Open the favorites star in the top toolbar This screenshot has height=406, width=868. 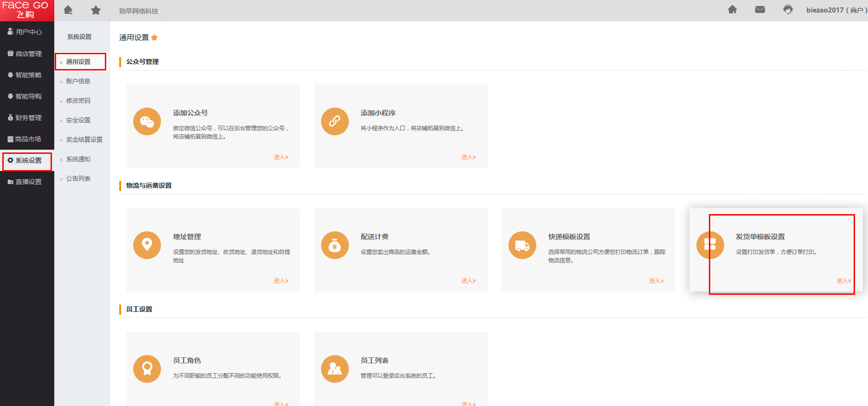[x=96, y=10]
